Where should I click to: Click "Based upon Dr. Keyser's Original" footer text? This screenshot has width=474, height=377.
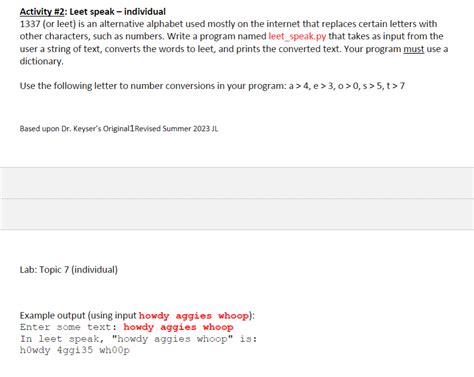(74, 129)
